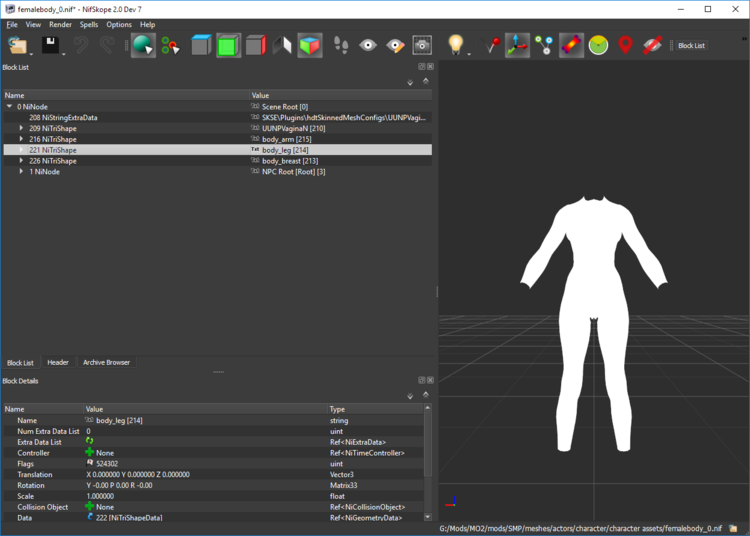This screenshot has height=536, width=750.
Task: Open the Options menu
Action: (x=119, y=24)
